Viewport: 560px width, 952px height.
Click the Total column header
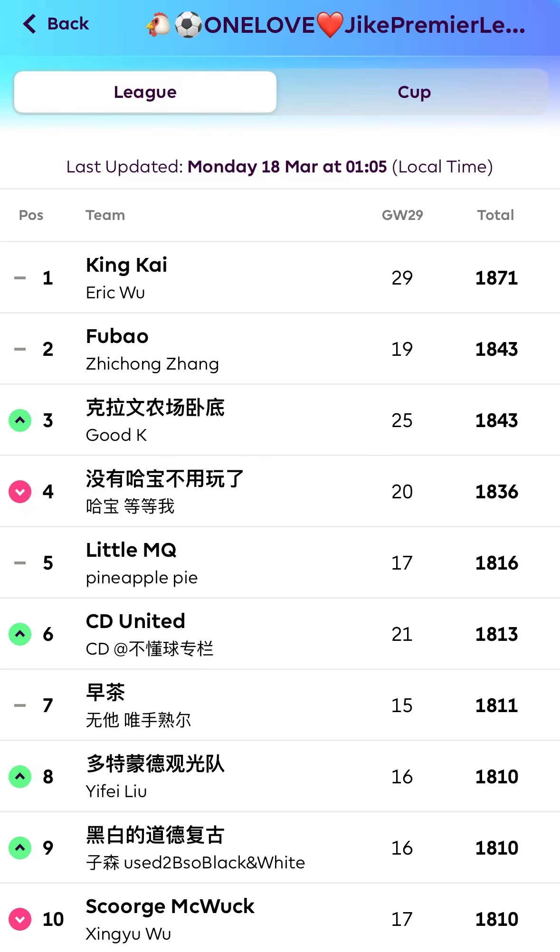point(495,215)
